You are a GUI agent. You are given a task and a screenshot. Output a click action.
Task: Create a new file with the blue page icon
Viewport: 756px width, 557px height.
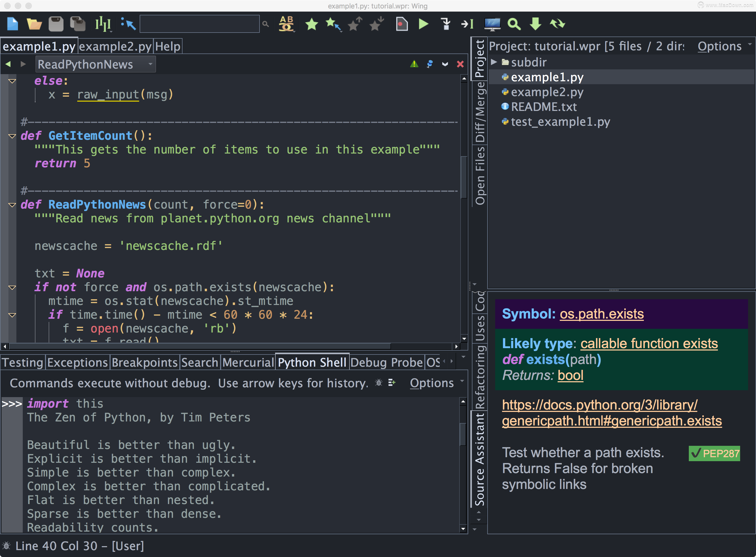pos(12,24)
